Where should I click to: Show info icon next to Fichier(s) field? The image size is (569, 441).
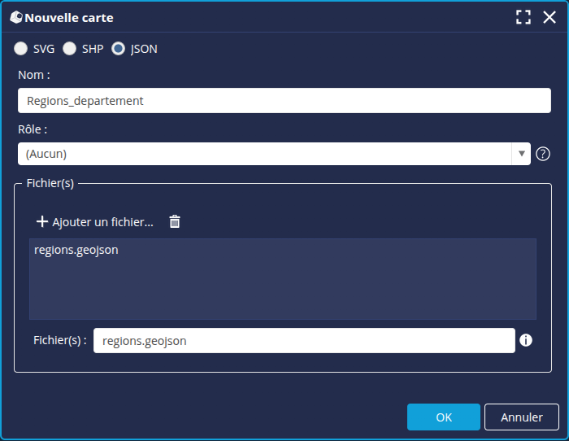[526, 340]
